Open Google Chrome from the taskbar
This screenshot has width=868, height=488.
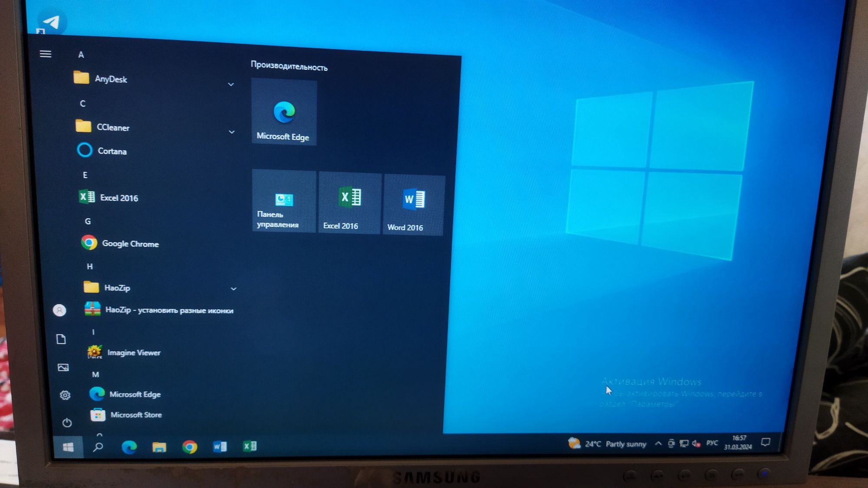(190, 447)
